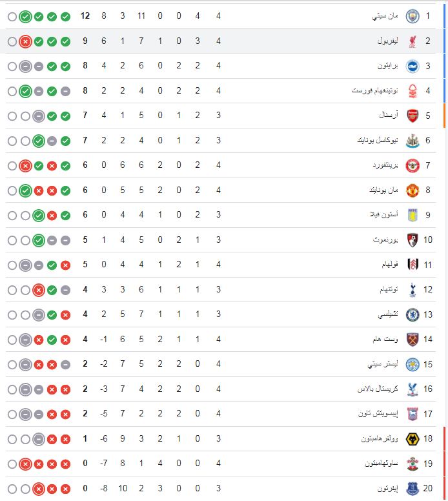Click Man City's latest green win indicator

tap(25, 16)
